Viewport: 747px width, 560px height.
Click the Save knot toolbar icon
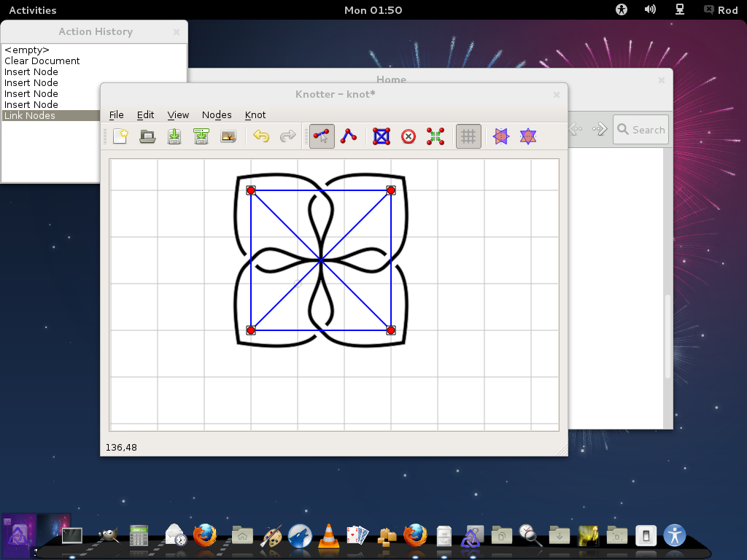(x=174, y=136)
